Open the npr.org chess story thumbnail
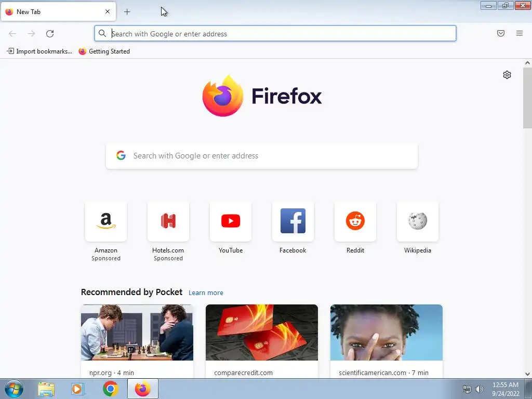The image size is (532, 399). click(137, 332)
